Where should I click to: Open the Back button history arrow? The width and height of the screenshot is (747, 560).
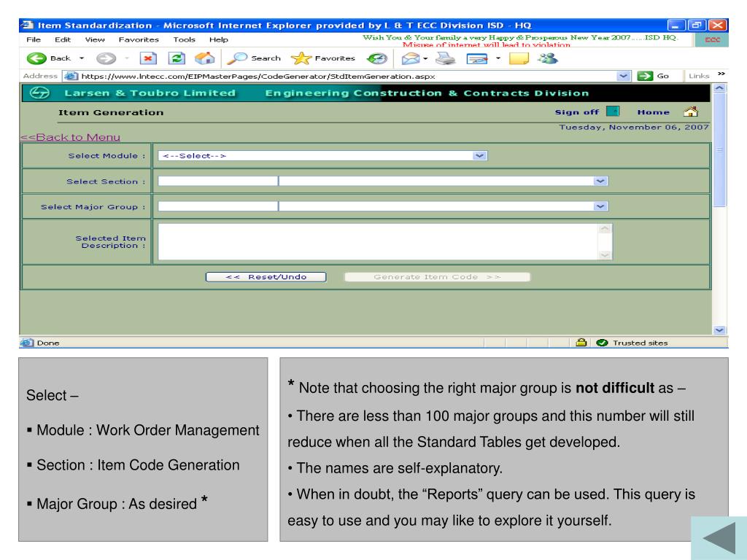82,58
